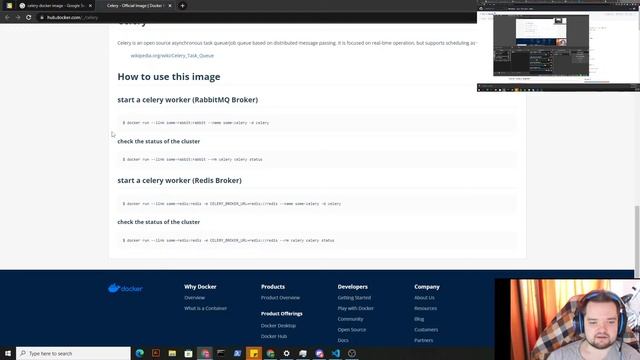Click the browser forward arrow

pos(18,18)
